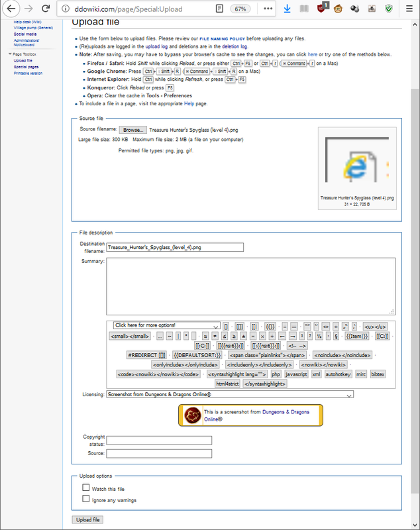Image resolution: width=420 pixels, height=530 pixels.
Task: Insert <noinclude></noinclude> tags
Action: tap(342, 355)
